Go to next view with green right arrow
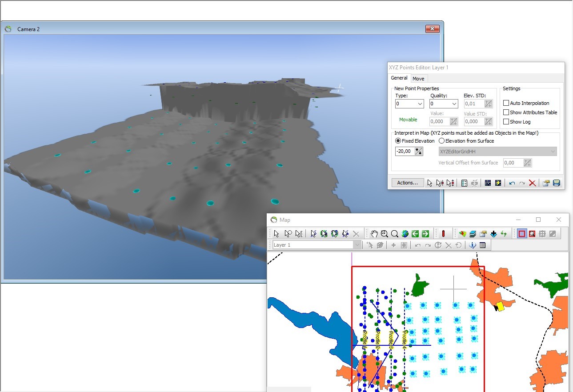Image resolution: width=573 pixels, height=392 pixels. (x=425, y=234)
